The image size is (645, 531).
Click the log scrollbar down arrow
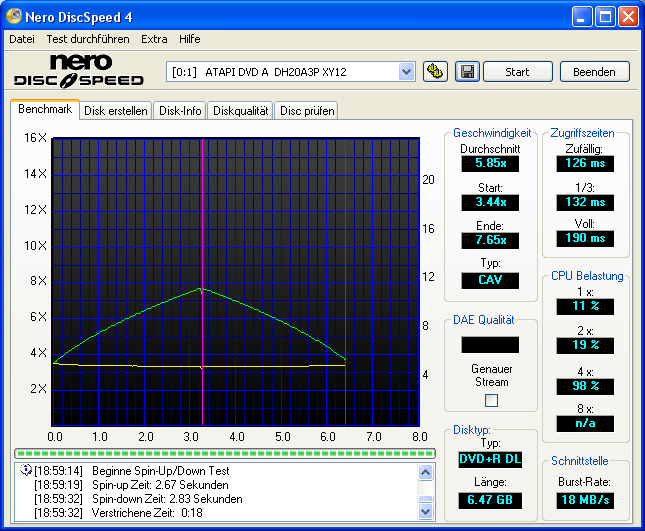point(426,513)
